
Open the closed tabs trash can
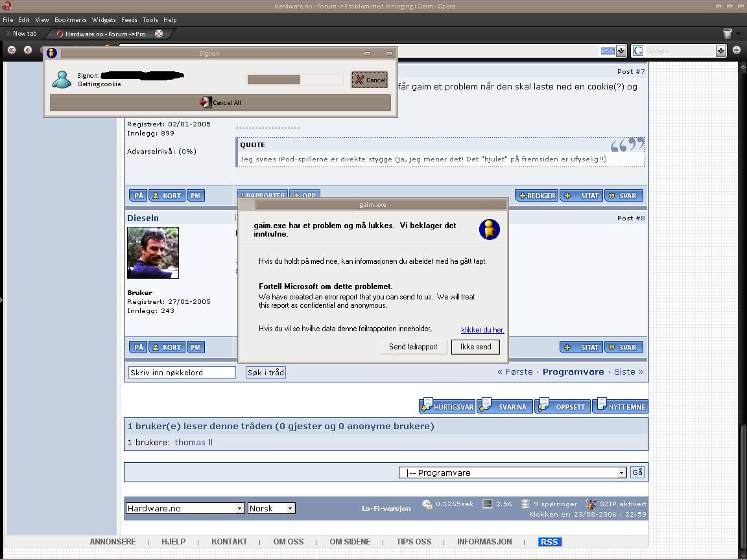click(x=727, y=33)
